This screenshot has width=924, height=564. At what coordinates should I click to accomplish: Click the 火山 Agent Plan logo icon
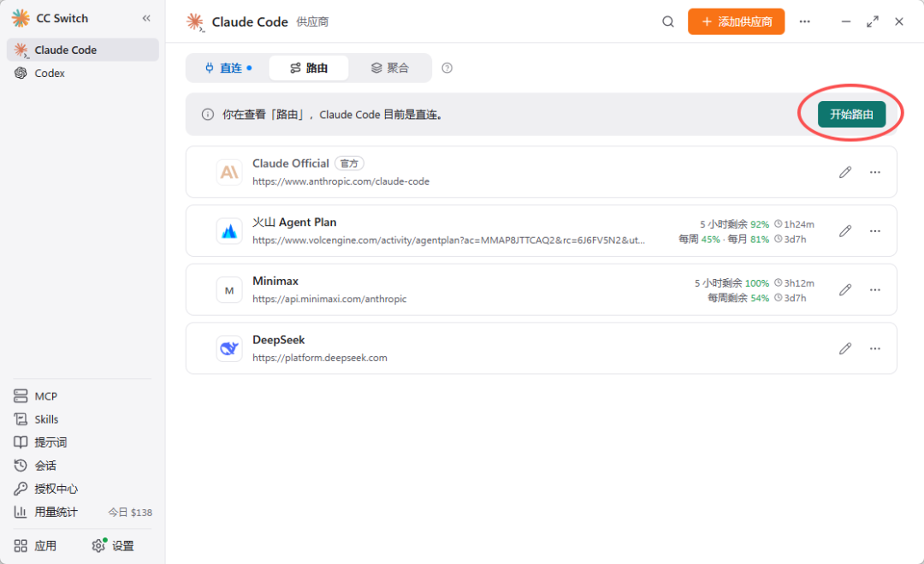229,231
